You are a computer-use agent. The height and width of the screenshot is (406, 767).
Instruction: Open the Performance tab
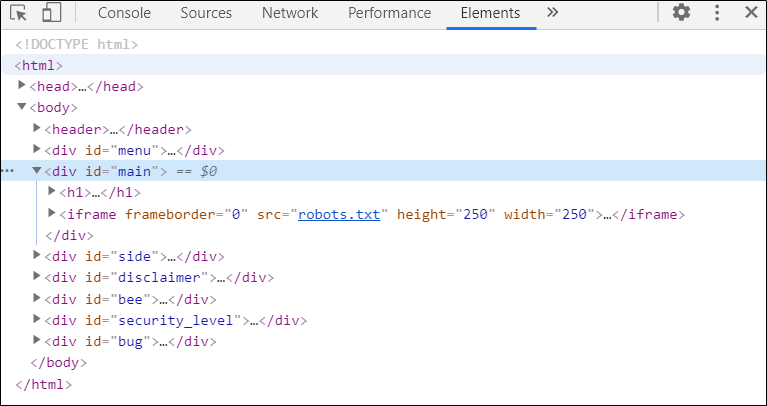click(x=389, y=13)
